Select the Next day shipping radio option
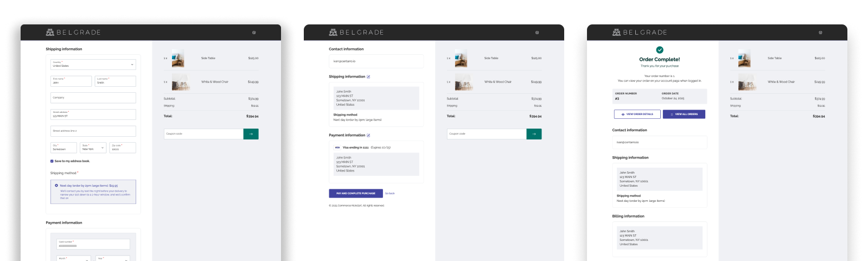 pyautogui.click(x=56, y=186)
